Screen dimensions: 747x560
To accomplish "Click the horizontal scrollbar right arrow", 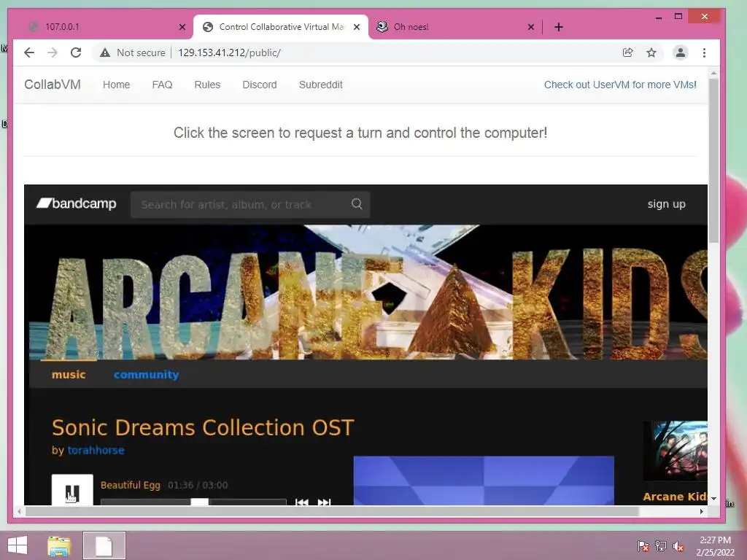I will pyautogui.click(x=701, y=511).
